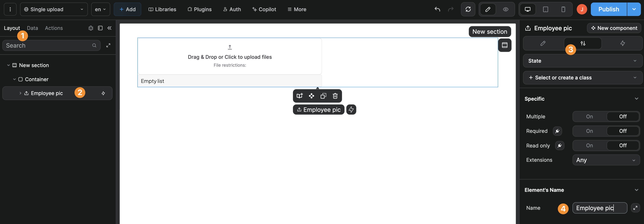The width and height of the screenshot is (644, 224).
Task: Switch to preview mode using the eye icon
Action: [x=505, y=9]
